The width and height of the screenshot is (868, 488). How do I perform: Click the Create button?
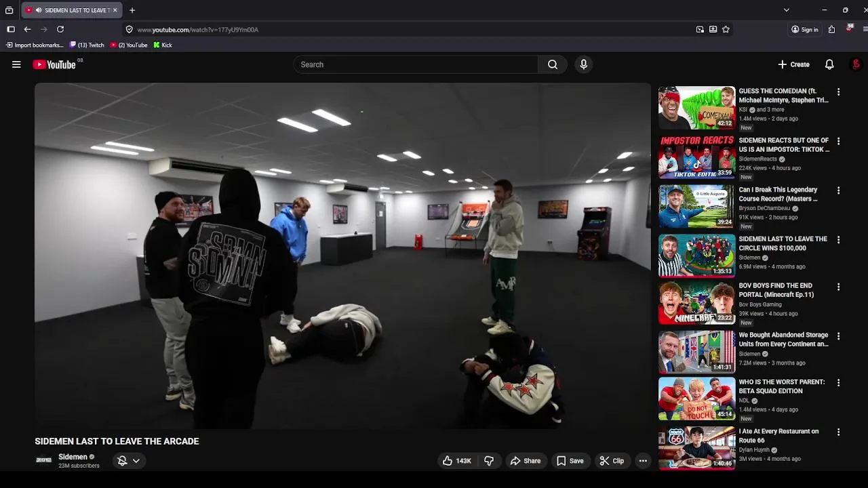coord(793,64)
